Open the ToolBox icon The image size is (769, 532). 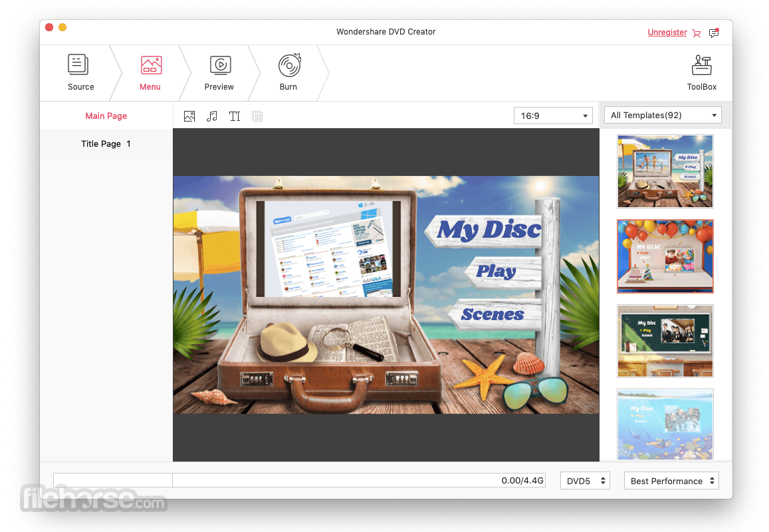coord(702,65)
